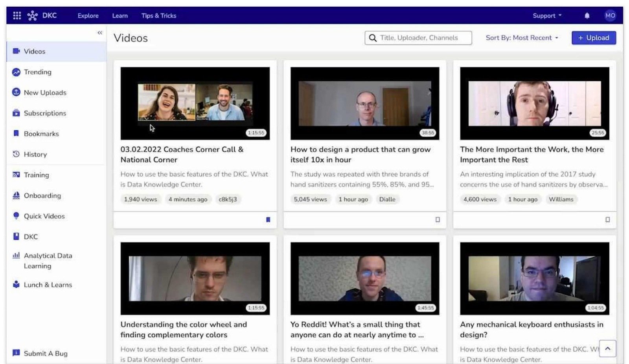Remove bookmark from Coaches Corner Call video

coord(268,220)
